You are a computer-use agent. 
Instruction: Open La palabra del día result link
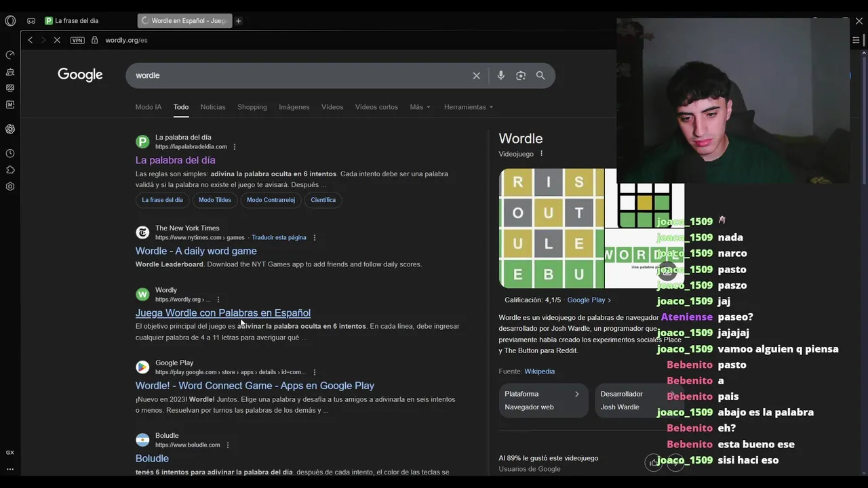coord(176,160)
